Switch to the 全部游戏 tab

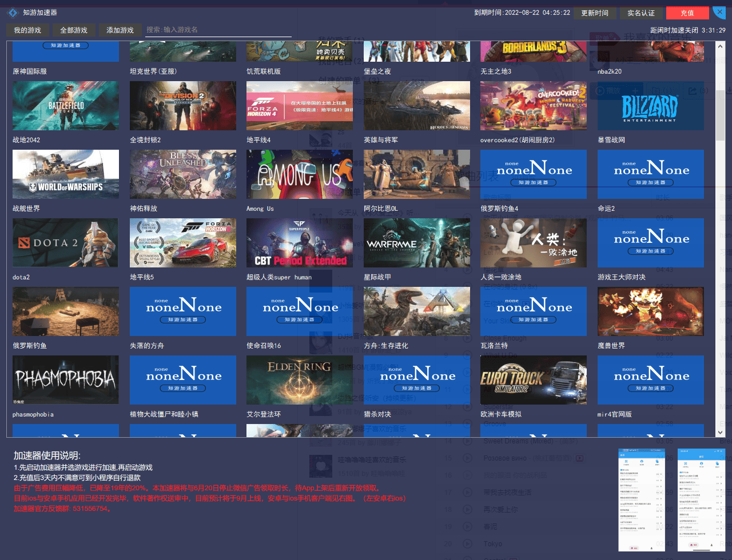(74, 30)
